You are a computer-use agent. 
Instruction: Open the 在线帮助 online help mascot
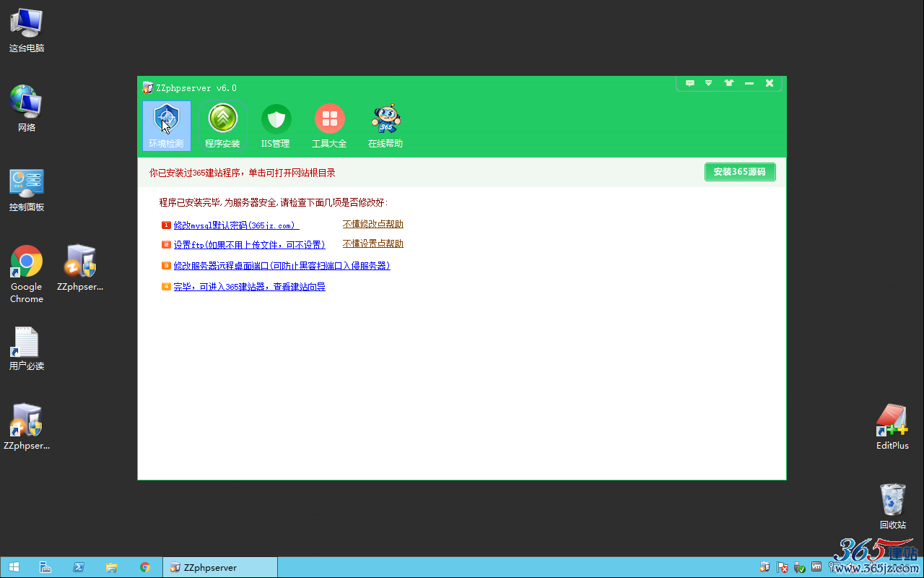click(x=385, y=126)
